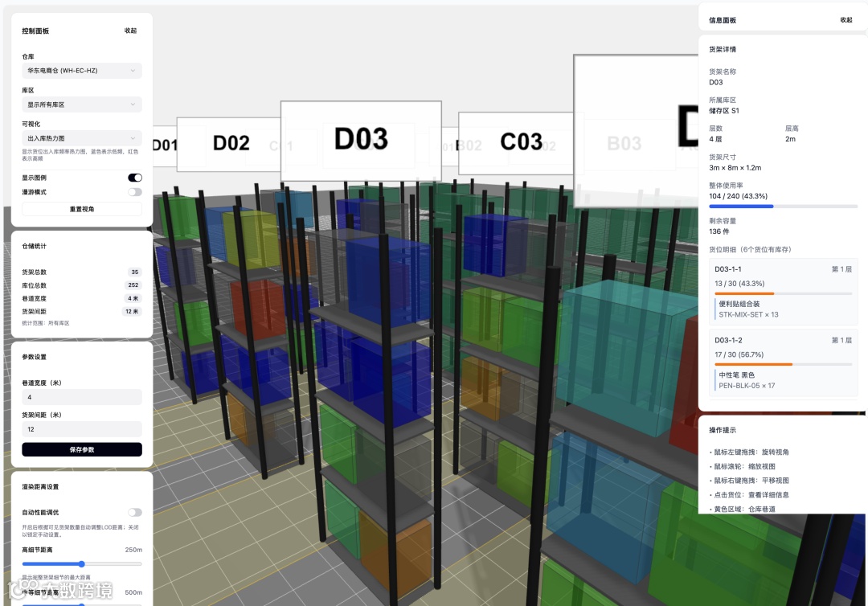Image resolution: width=868 pixels, height=606 pixels.
Task: Select the D03-1-2 slot card
Action: 783,363
